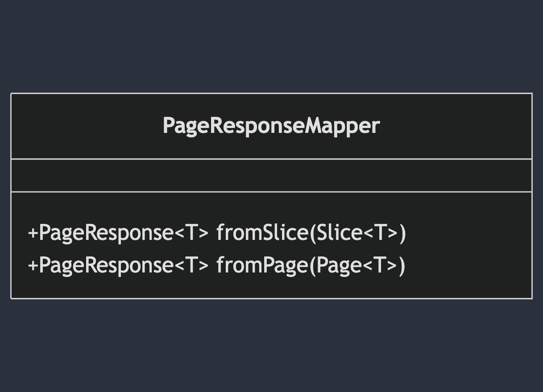Click the header area left of the class title
Viewport: 543px width, 392px height.
click(x=85, y=126)
